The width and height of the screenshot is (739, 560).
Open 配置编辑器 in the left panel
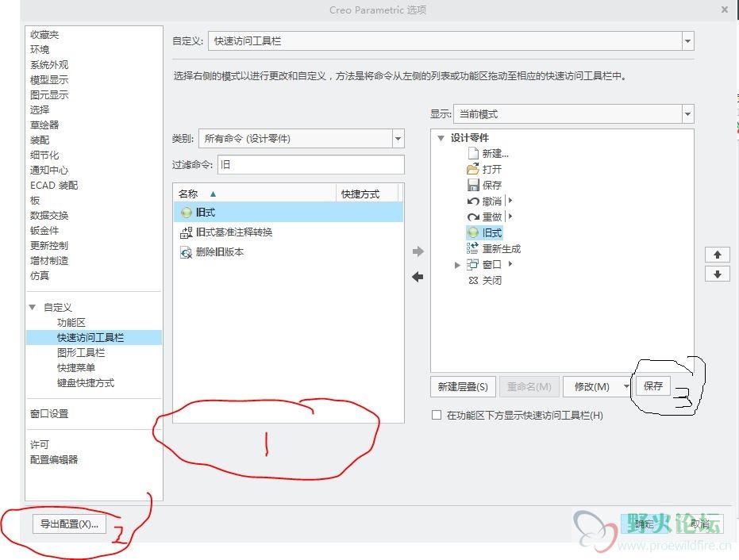54,460
